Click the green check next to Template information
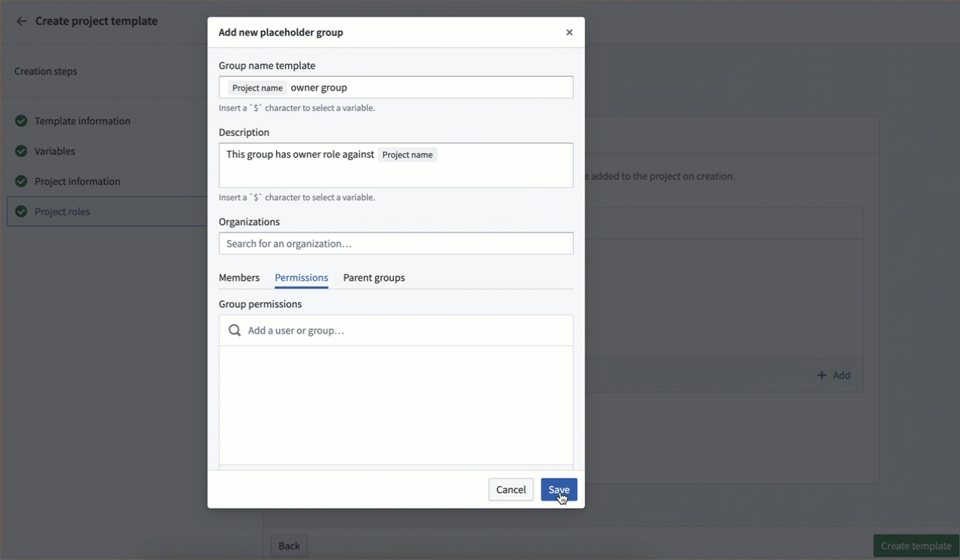Viewport: 960px width, 560px height. tap(21, 121)
